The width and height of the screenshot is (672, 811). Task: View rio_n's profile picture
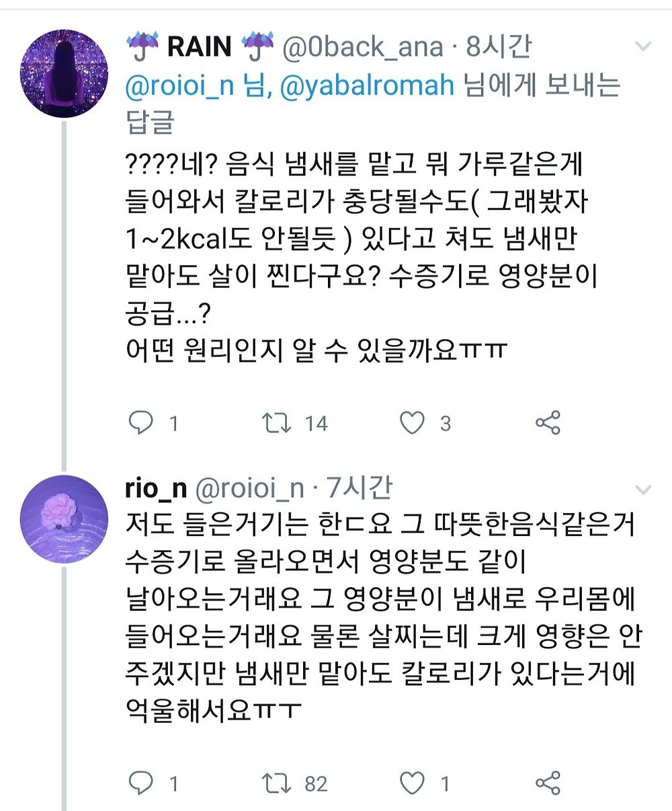click(63, 517)
